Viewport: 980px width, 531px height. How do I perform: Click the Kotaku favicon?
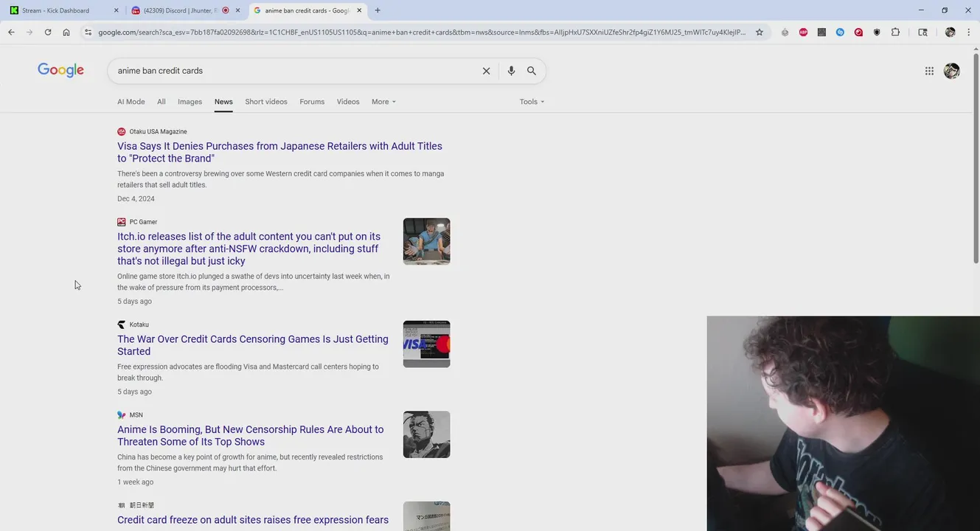[122, 324]
